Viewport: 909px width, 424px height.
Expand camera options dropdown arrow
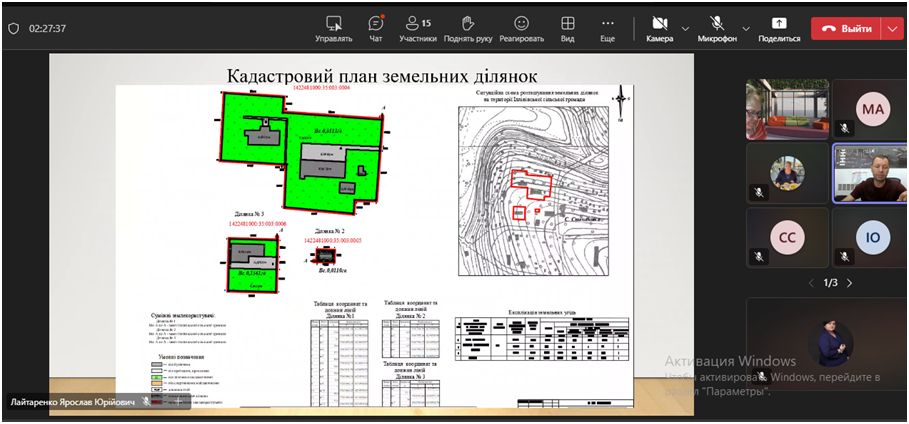pos(685,28)
